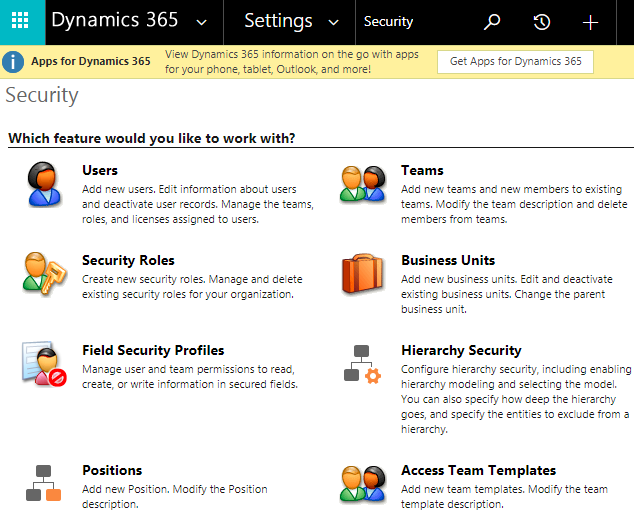Viewport: 634px width, 514px height.
Task: Click the Hierarchy Security gear icon
Action: (362, 364)
